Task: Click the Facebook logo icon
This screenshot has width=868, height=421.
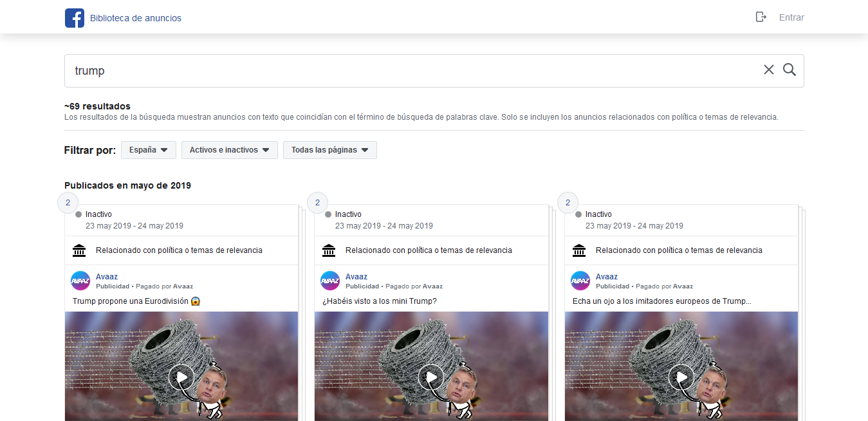Action: 75,17
